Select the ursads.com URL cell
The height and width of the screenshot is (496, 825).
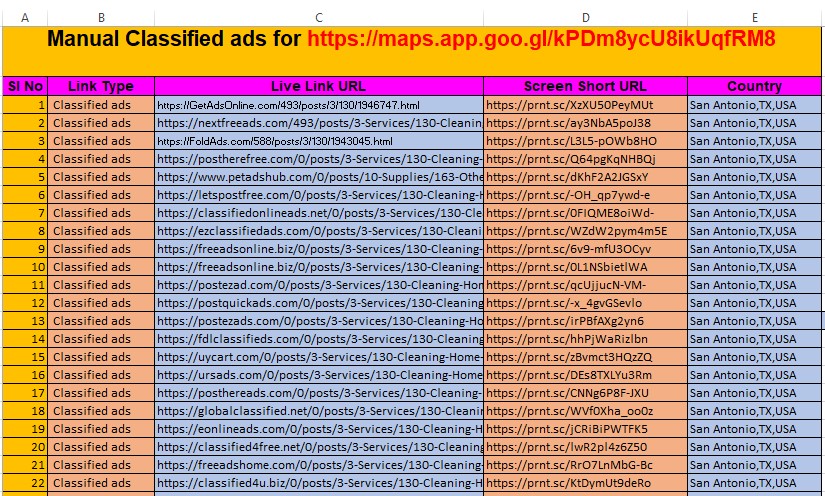click(x=319, y=375)
